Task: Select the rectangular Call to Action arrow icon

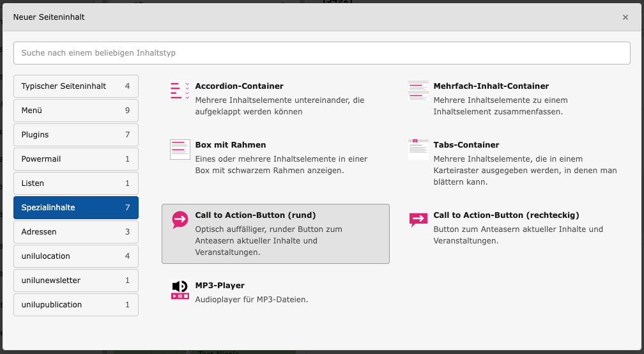Action: [x=418, y=220]
